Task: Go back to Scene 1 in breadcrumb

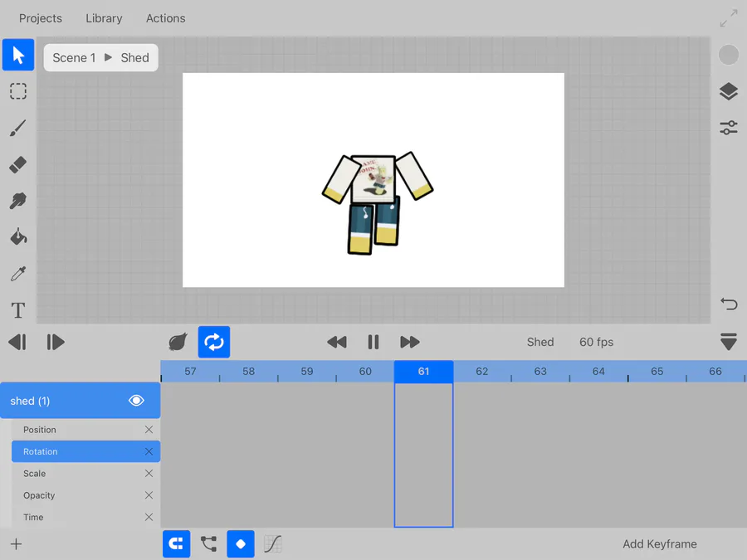Action: 74,57
